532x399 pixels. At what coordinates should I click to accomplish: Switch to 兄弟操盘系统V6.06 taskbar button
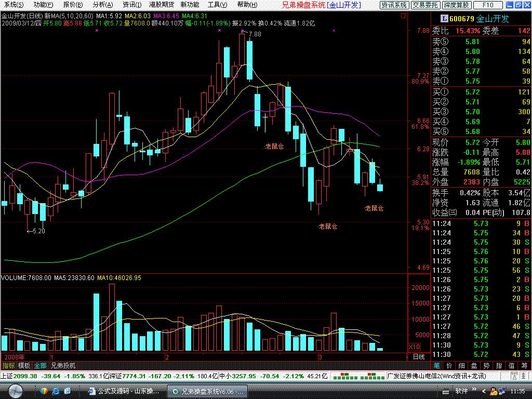(207, 391)
